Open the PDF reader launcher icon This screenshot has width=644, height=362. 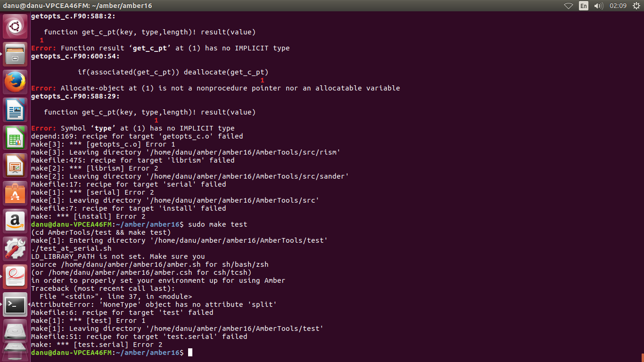point(15,277)
